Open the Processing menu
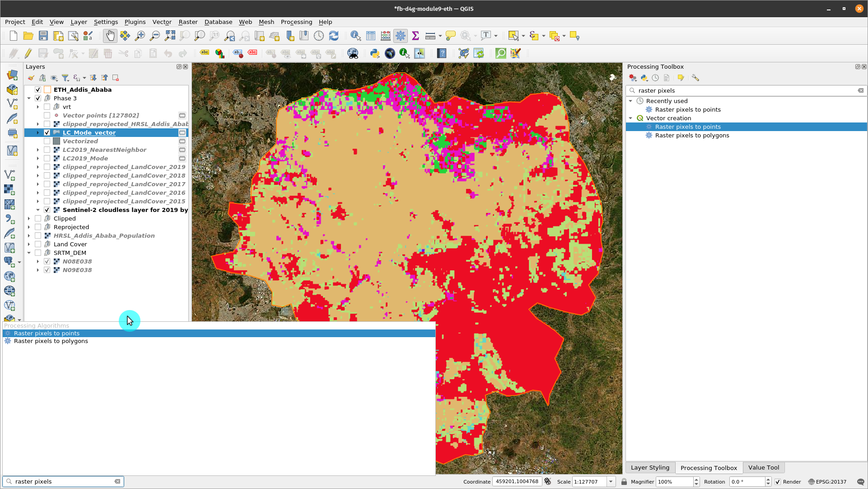The height and width of the screenshot is (489, 868). click(x=296, y=22)
